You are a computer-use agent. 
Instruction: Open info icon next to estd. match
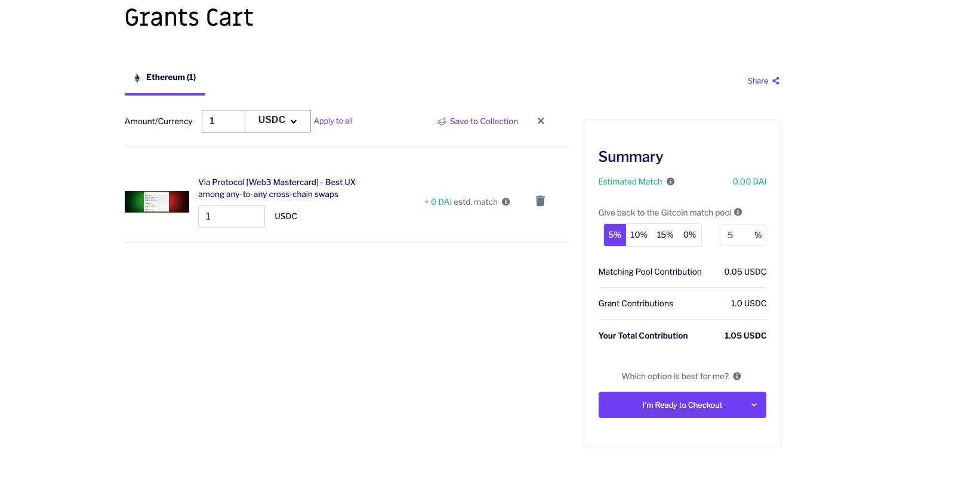pos(506,202)
